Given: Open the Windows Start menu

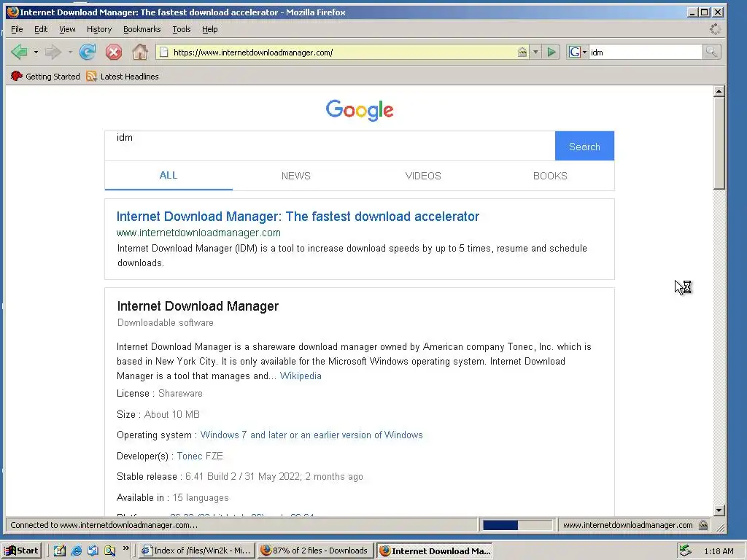Looking at the screenshot, I should tap(22, 551).
